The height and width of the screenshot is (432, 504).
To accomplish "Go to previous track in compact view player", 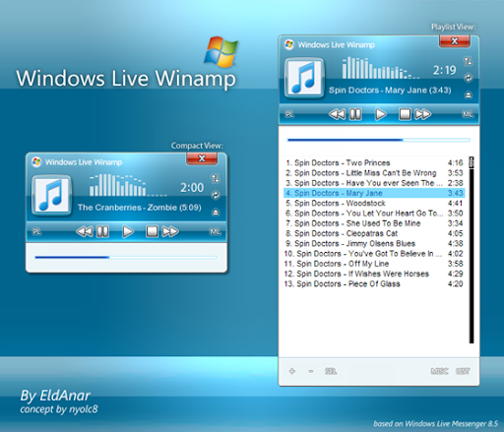I will pyautogui.click(x=85, y=231).
